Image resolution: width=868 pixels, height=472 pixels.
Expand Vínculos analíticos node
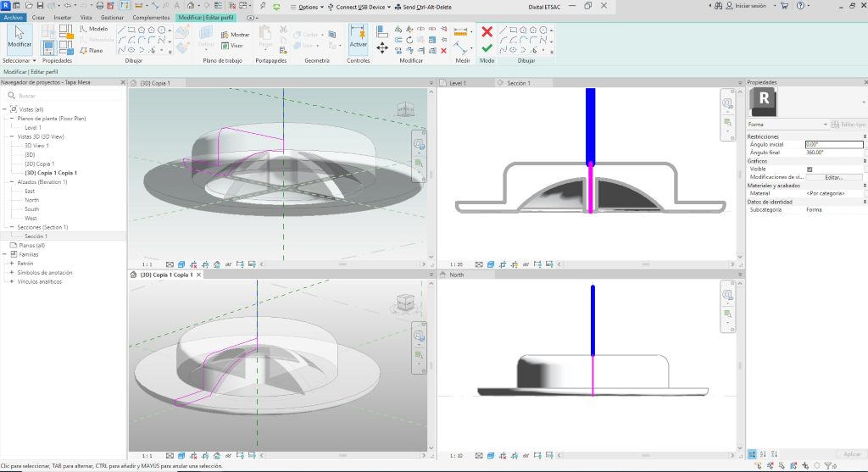[12, 281]
